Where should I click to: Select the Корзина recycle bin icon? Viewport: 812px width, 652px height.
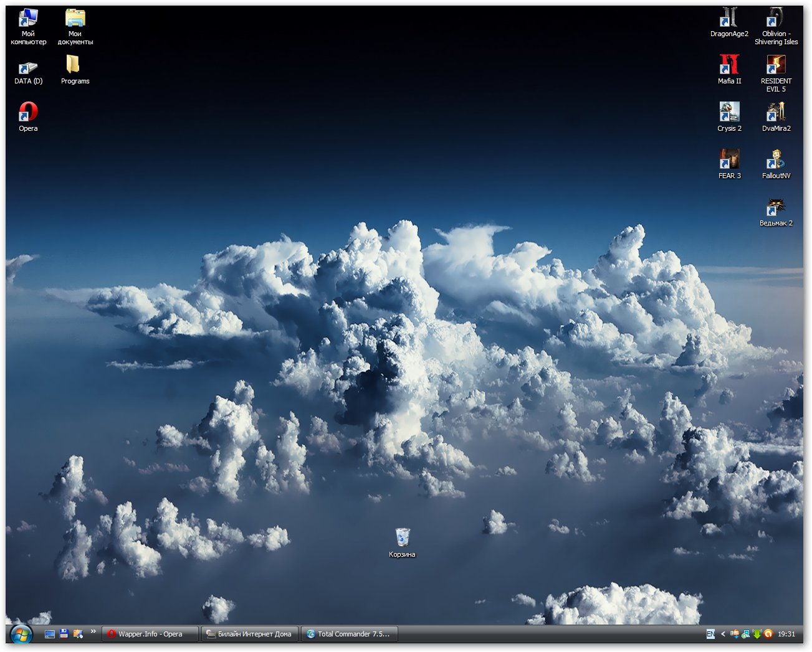[402, 538]
